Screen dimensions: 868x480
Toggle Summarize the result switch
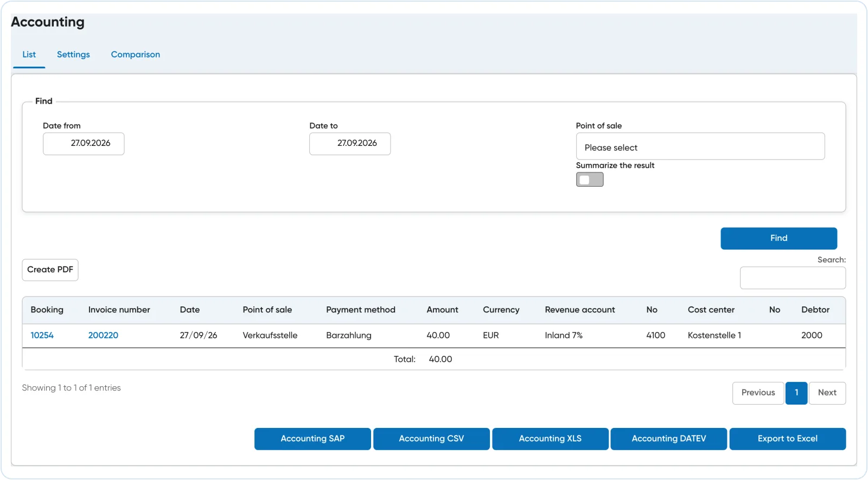590,180
